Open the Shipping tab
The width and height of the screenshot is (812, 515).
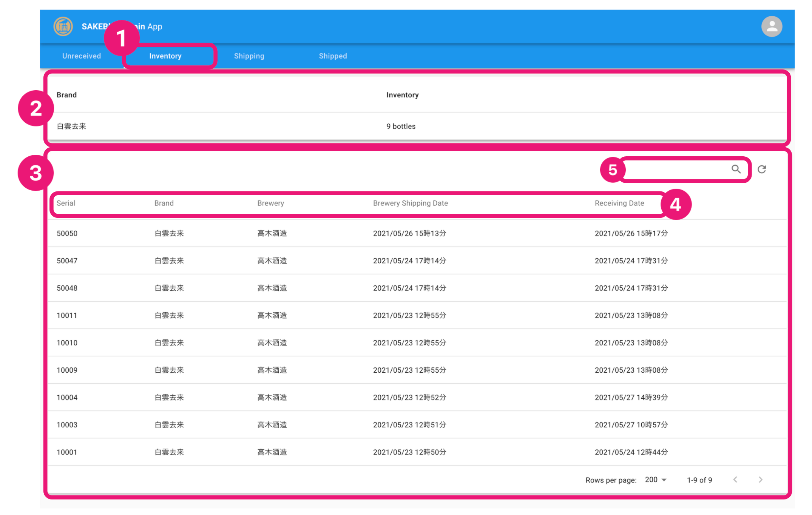pyautogui.click(x=249, y=56)
